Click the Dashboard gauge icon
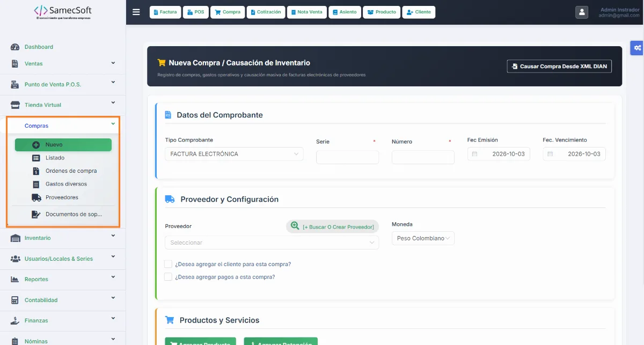Viewport: 644px width, 345px height. pyautogui.click(x=15, y=47)
